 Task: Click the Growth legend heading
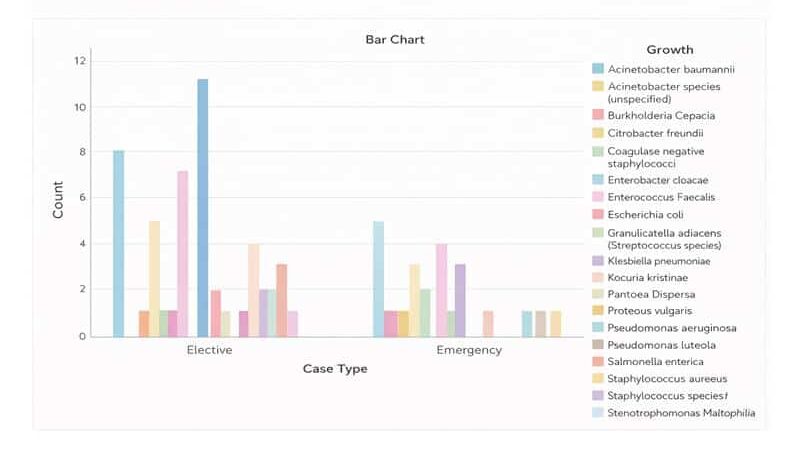[x=669, y=49]
